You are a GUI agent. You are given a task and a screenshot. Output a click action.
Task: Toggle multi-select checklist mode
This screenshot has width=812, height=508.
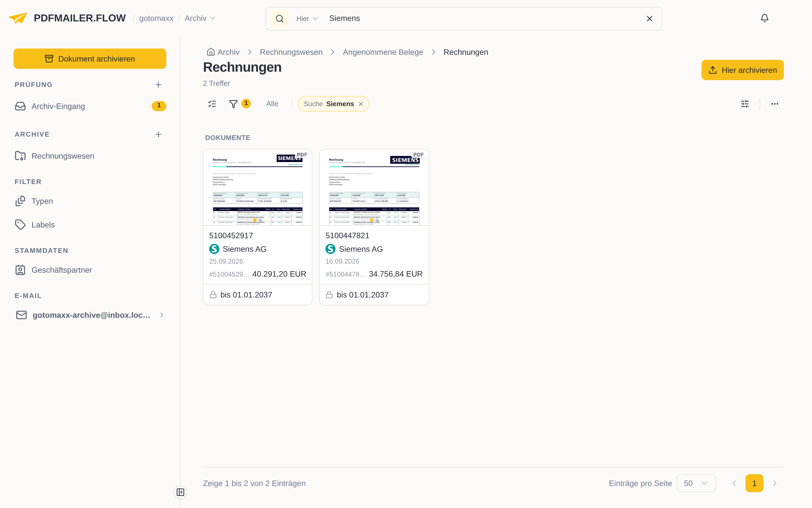(x=212, y=104)
